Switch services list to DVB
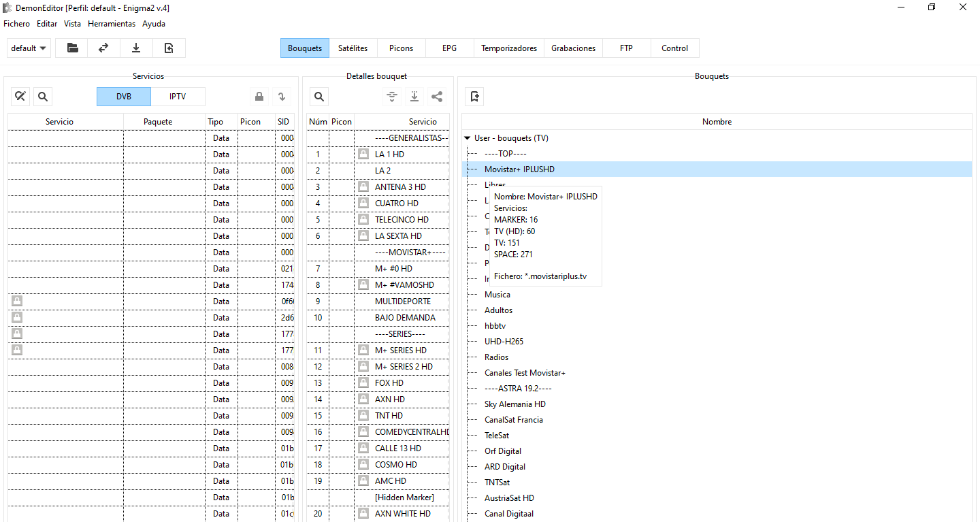 pos(123,97)
